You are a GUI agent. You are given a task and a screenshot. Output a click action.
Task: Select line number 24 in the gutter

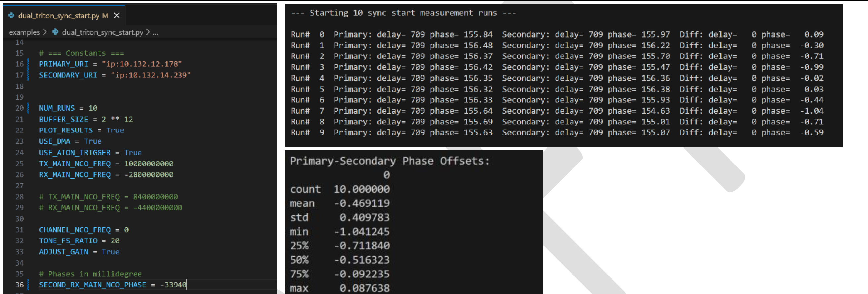tap(19, 153)
